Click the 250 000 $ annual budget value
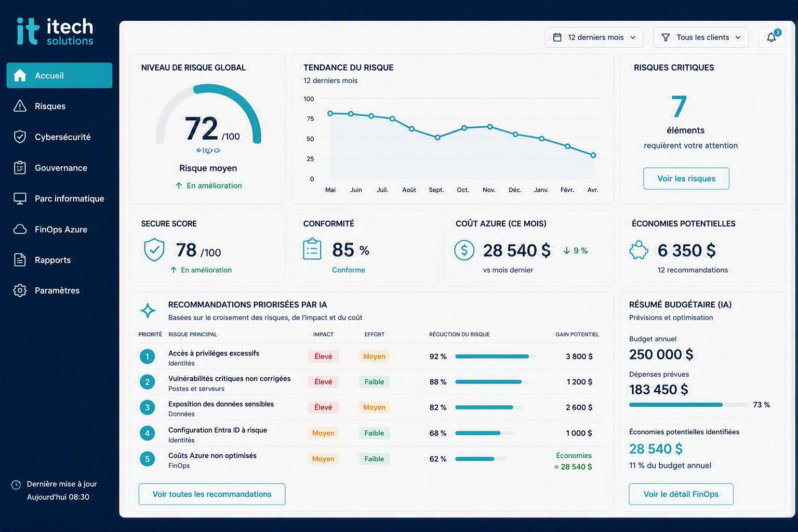Image resolution: width=798 pixels, height=532 pixels. 661,354
